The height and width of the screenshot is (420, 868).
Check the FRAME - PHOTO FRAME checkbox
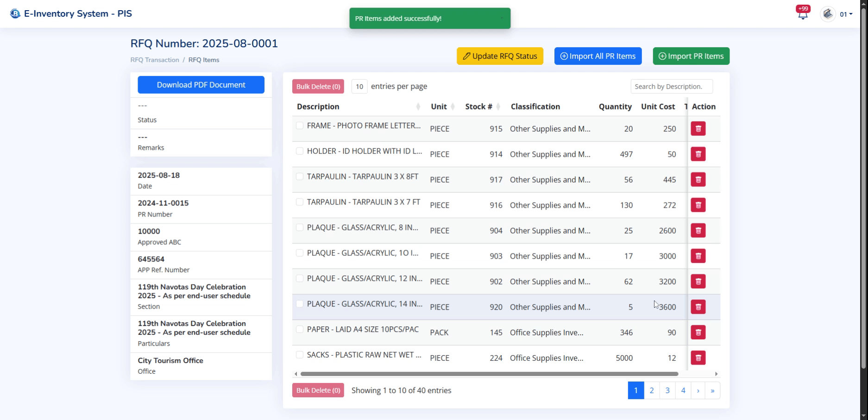(x=300, y=126)
